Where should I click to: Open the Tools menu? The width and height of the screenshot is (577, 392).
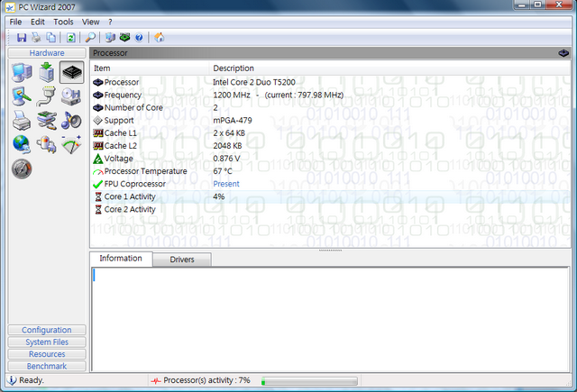(63, 22)
